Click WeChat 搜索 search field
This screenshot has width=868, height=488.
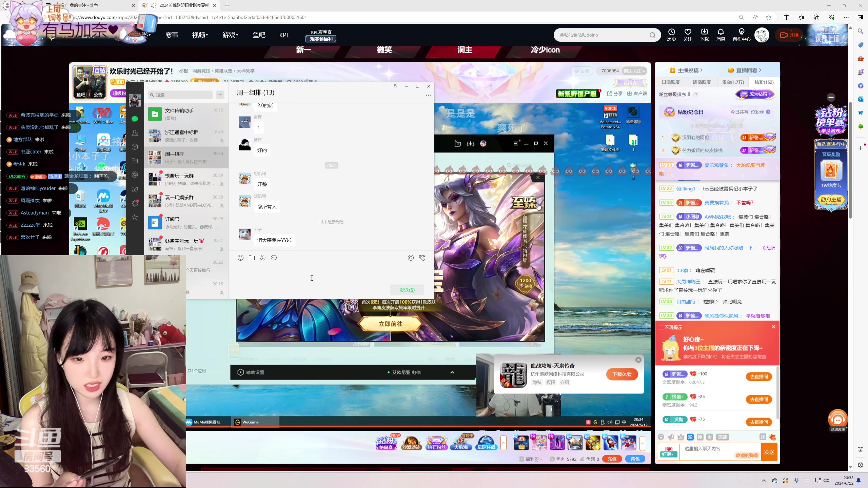(x=180, y=95)
